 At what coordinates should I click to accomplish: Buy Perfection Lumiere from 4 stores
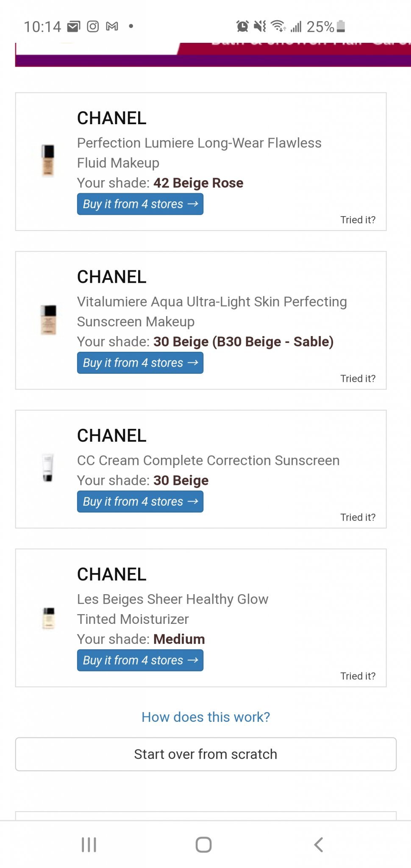[140, 204]
